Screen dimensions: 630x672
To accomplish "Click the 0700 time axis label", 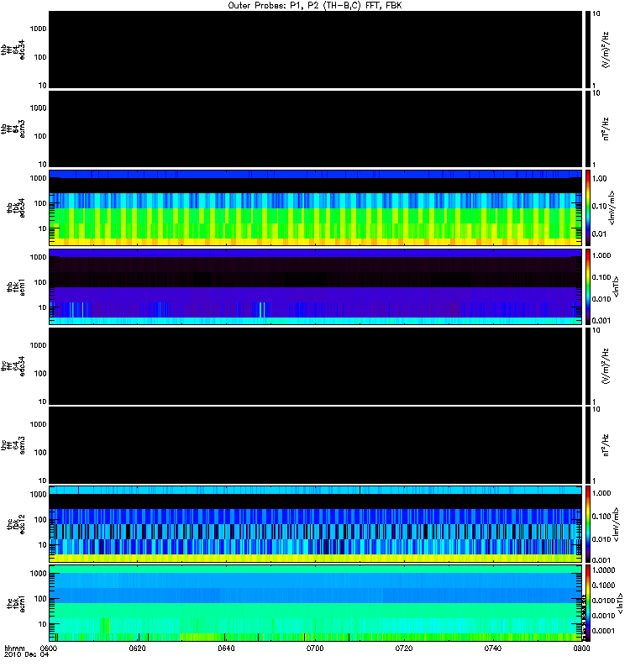I will pyautogui.click(x=315, y=648).
